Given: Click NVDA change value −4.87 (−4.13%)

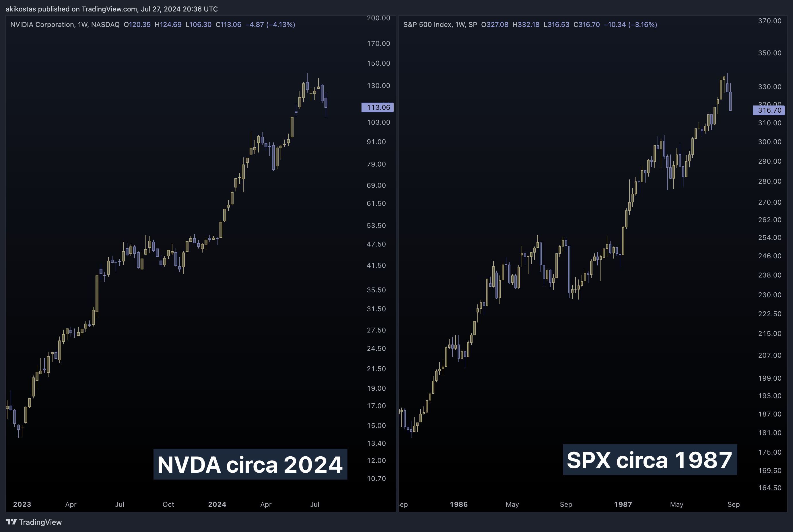Looking at the screenshot, I should (270, 24).
